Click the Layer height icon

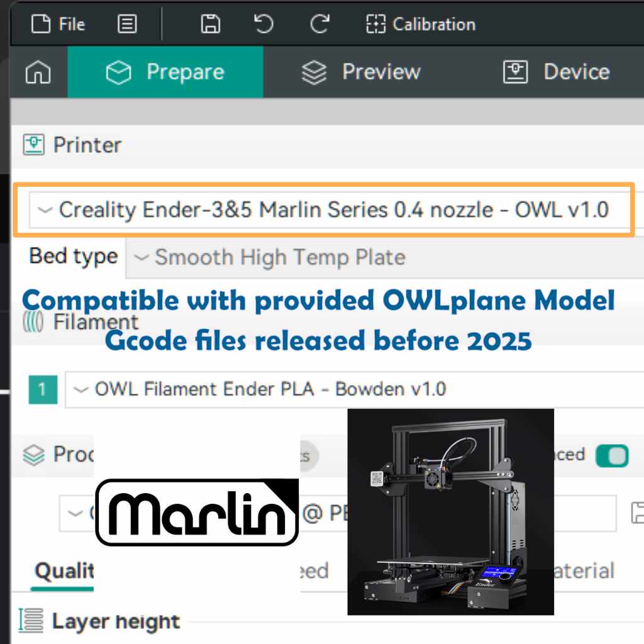click(31, 621)
